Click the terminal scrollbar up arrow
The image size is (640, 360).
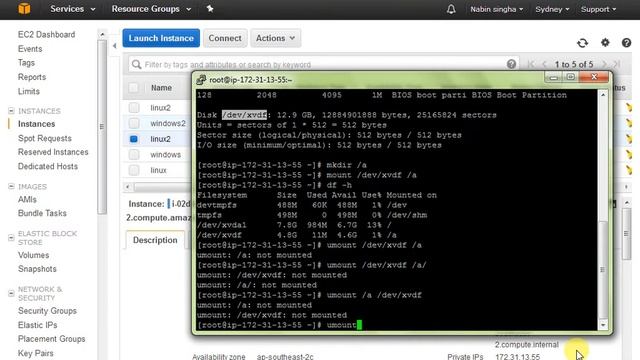pyautogui.click(x=603, y=95)
